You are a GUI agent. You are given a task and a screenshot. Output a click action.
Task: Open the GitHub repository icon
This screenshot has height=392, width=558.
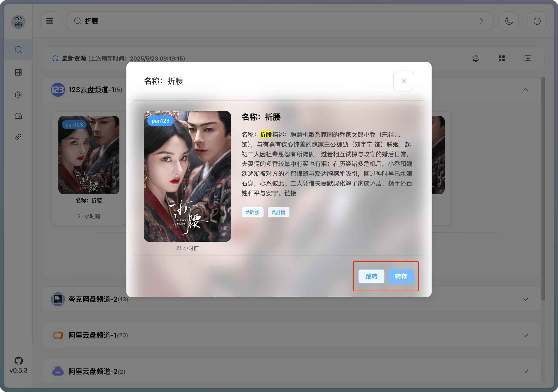(19, 361)
